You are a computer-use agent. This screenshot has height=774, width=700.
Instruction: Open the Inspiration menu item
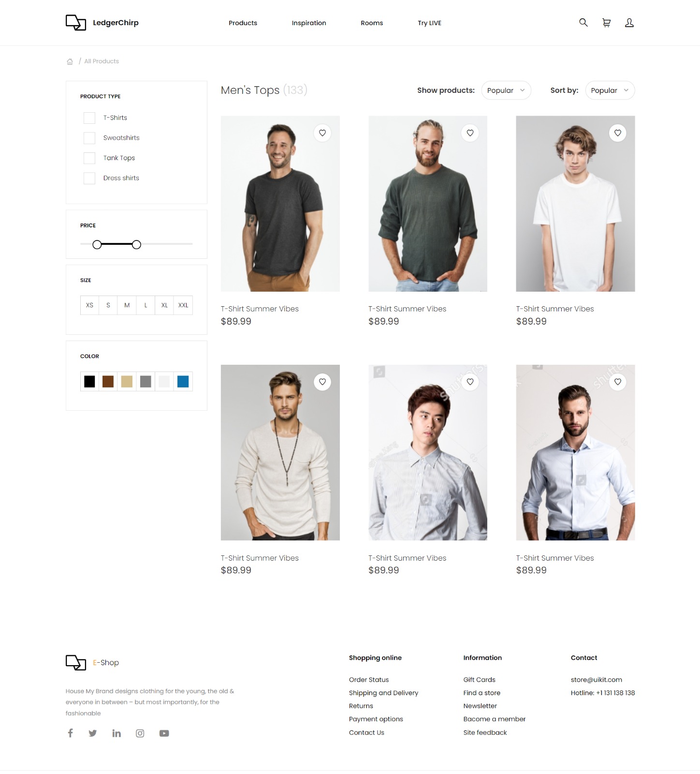(309, 23)
